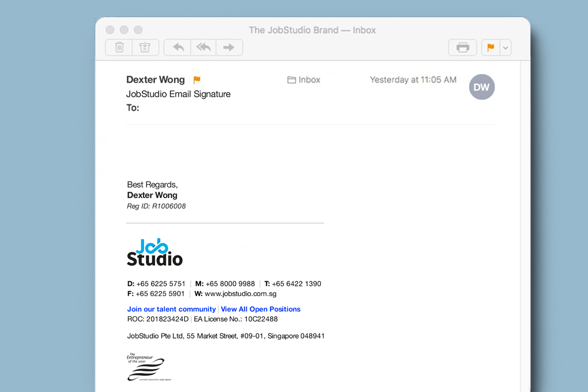Move message to Junk with the junk icon
588x392 pixels.
(x=145, y=48)
